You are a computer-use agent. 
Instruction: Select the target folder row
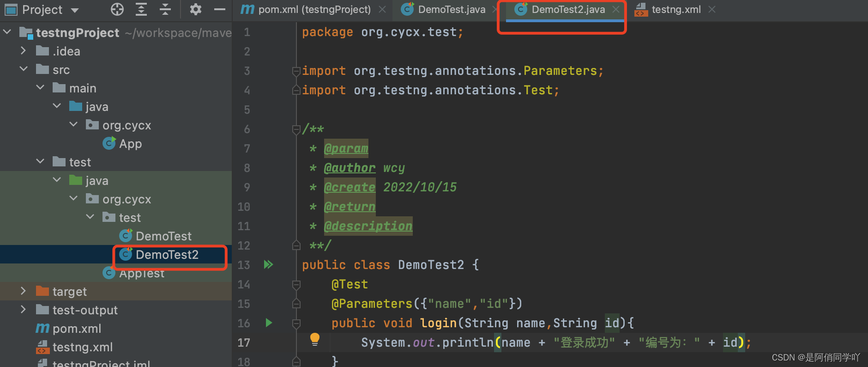click(115, 291)
